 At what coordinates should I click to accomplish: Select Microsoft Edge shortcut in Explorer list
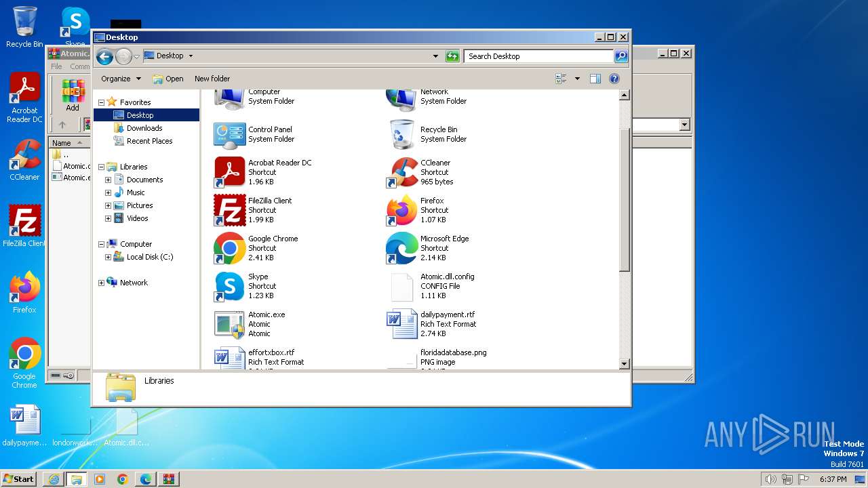pos(428,248)
